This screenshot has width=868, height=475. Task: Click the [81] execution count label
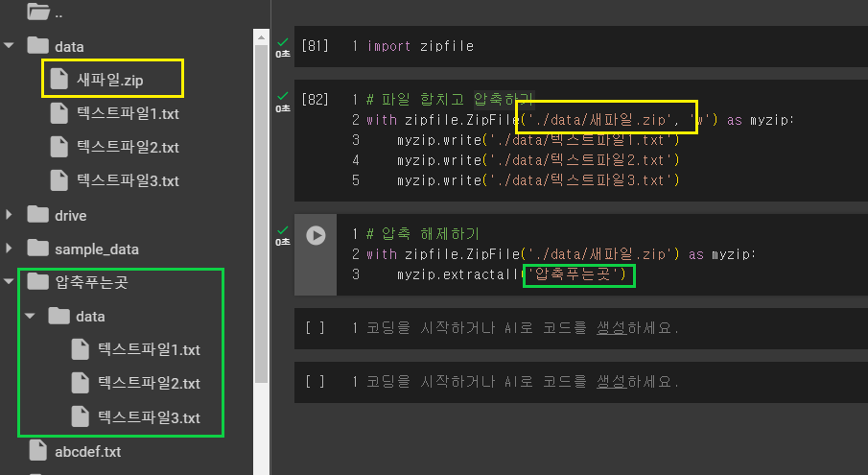point(315,46)
